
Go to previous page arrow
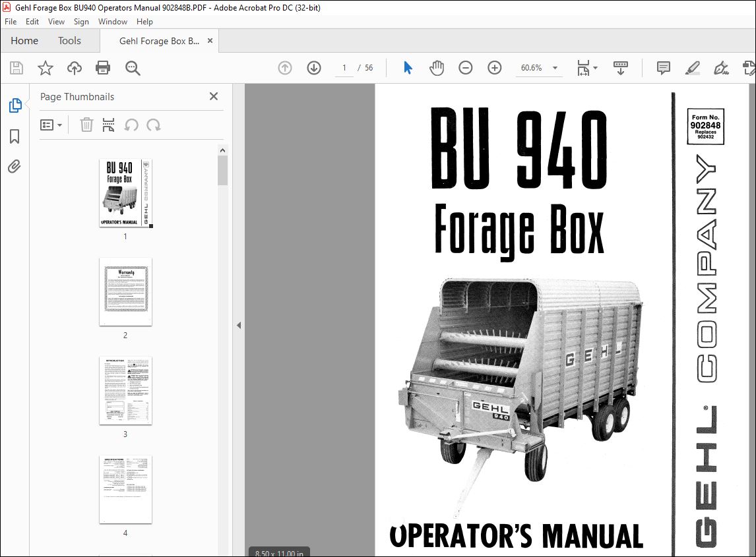pyautogui.click(x=285, y=68)
